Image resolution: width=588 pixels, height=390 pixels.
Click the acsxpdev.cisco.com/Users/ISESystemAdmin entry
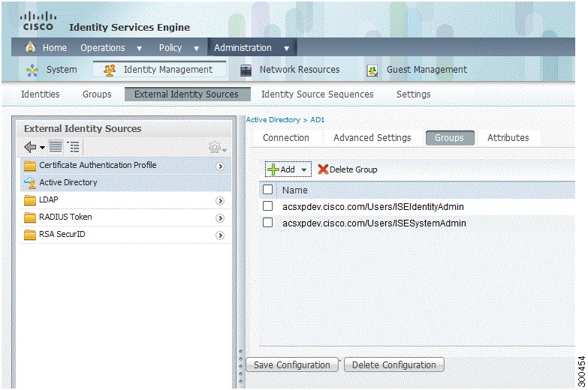(x=374, y=223)
